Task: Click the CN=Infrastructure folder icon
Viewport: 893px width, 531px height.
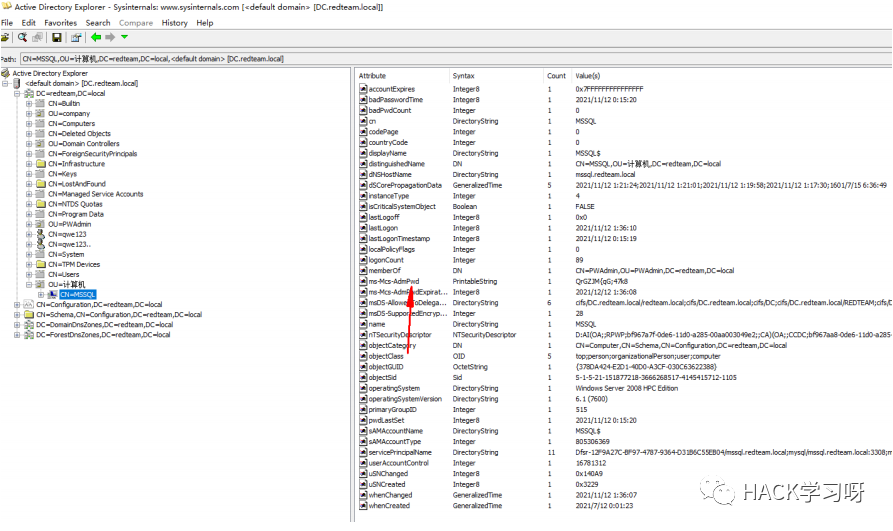Action: 40,164
